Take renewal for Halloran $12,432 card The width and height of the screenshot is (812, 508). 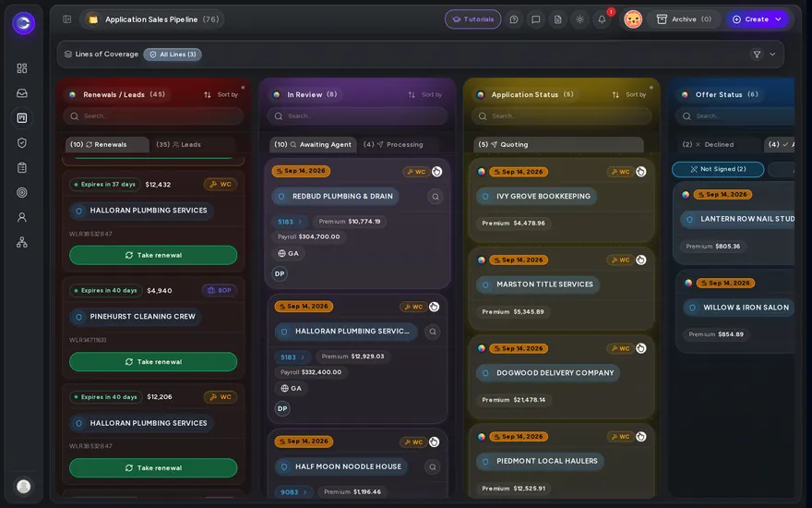click(153, 255)
